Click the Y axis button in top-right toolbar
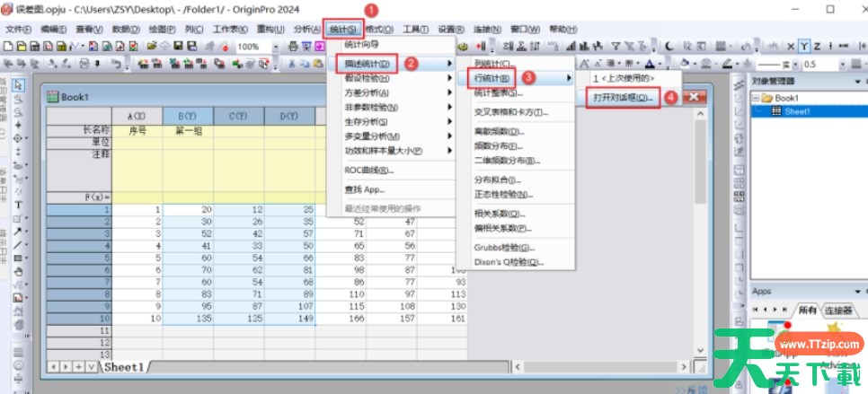This screenshot has height=394, width=868. pyautogui.click(x=805, y=46)
